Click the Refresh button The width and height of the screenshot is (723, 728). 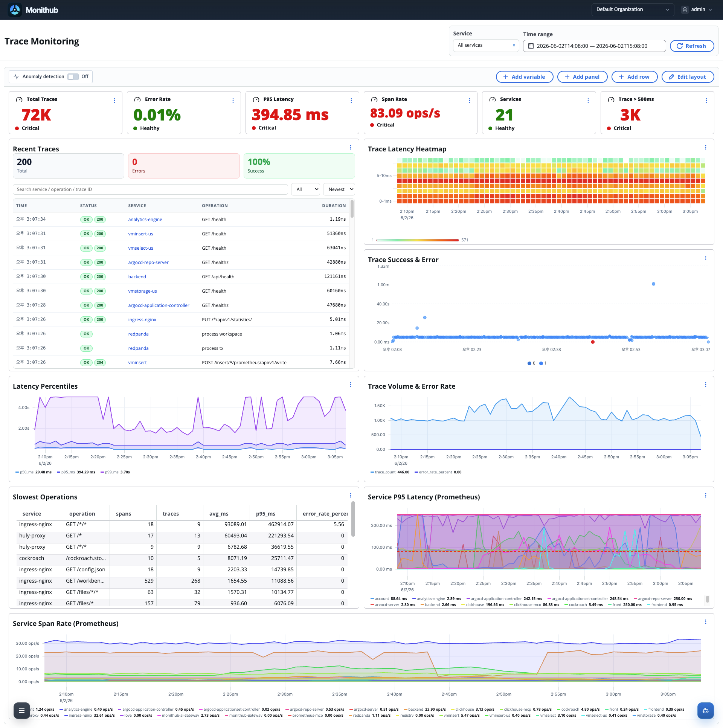691,46
